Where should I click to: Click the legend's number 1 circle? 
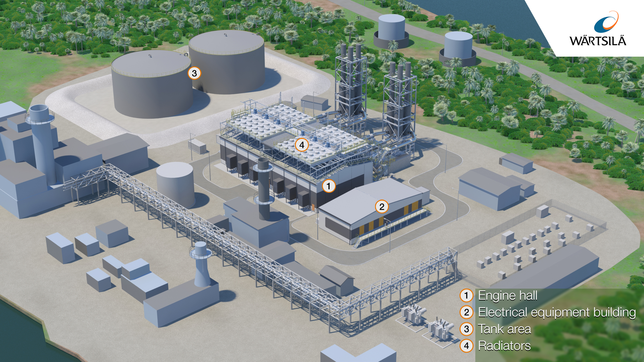coord(466,296)
